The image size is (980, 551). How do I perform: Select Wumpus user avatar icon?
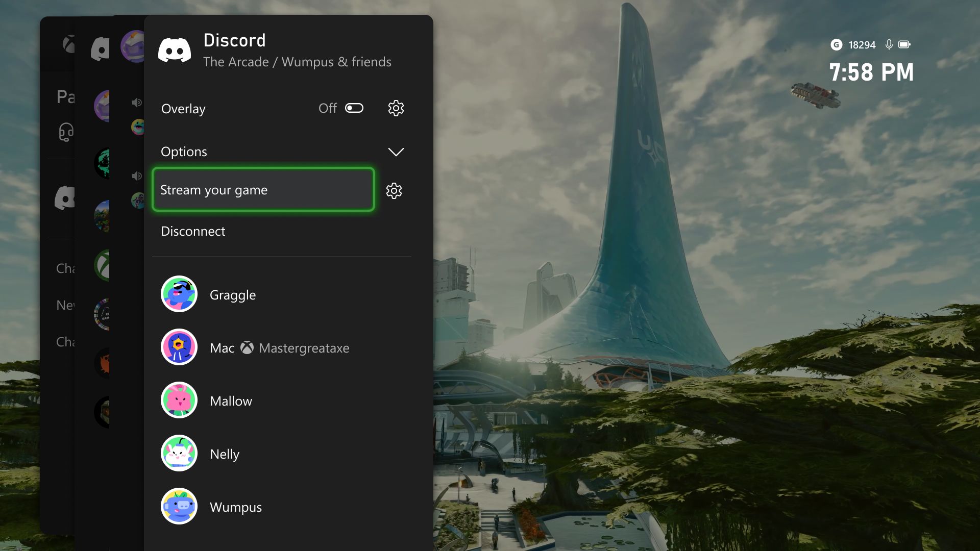(x=178, y=506)
